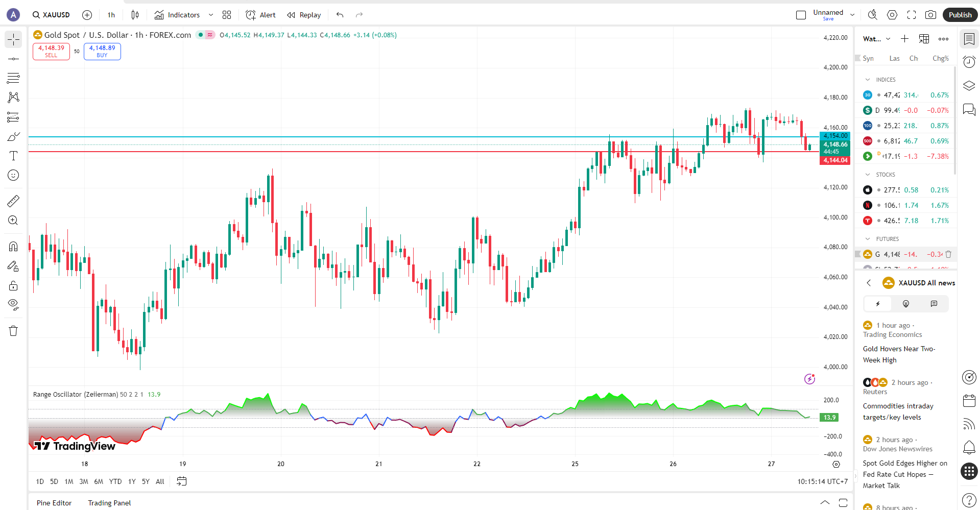The image size is (980, 510).
Task: Open notifications bell panel
Action: click(x=969, y=448)
